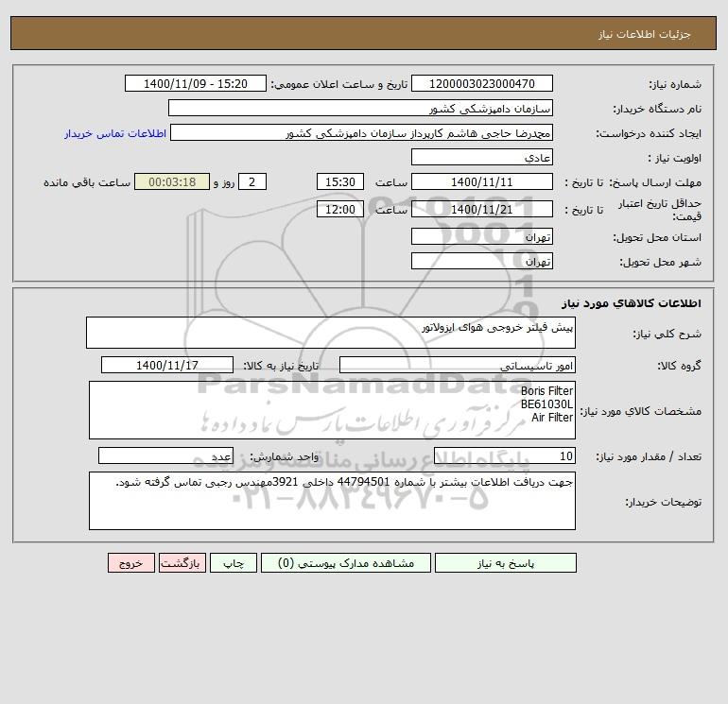Click the priority field showing عادي
The width and height of the screenshot is (728, 704).
point(482,157)
